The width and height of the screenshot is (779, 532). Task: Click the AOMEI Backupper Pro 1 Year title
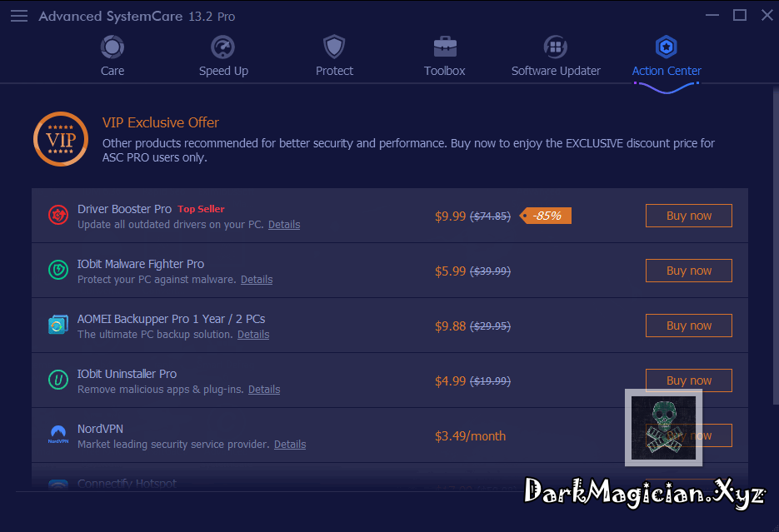pos(172,319)
